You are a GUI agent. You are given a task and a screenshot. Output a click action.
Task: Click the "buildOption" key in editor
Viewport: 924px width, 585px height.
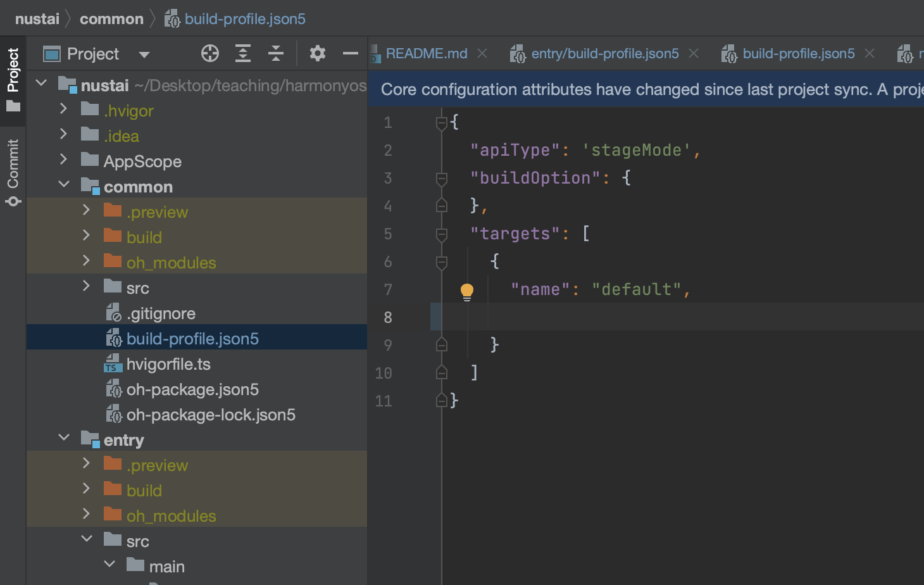coord(535,178)
